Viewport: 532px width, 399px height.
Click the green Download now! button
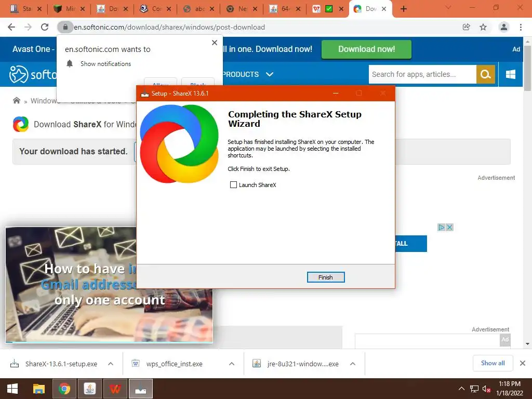coord(366,49)
